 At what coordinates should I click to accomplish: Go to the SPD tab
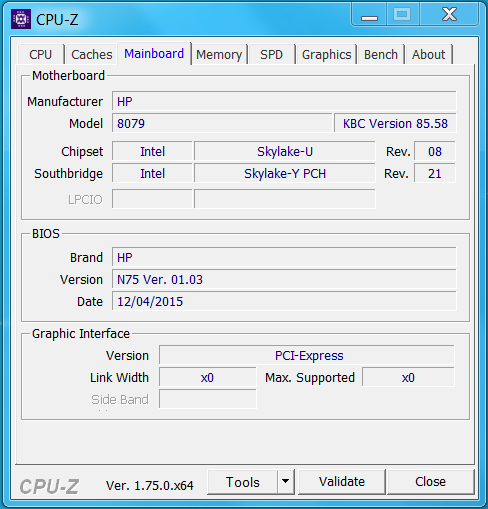271,54
